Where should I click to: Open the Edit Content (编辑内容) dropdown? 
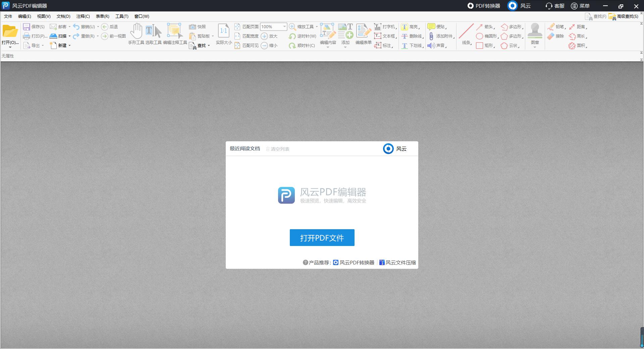(328, 47)
